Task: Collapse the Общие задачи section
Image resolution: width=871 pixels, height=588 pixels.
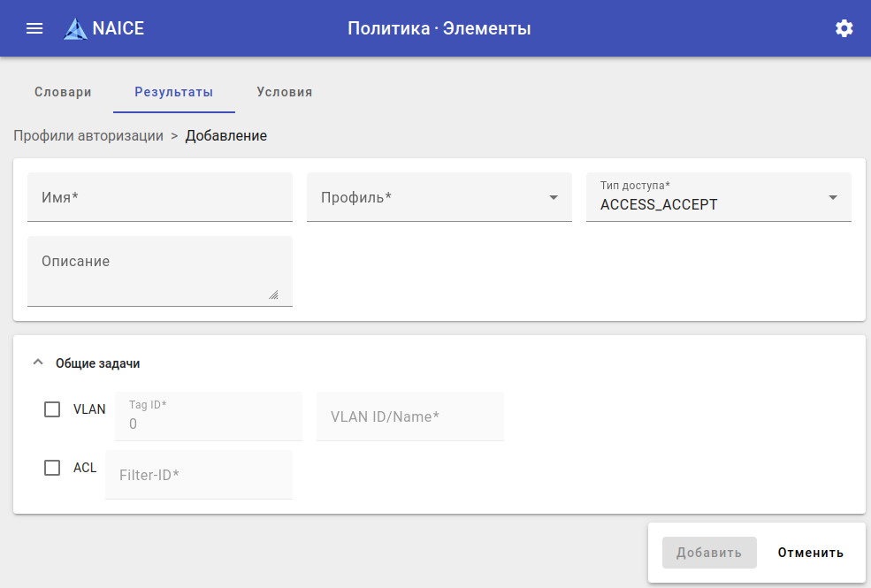Action: tap(37, 363)
